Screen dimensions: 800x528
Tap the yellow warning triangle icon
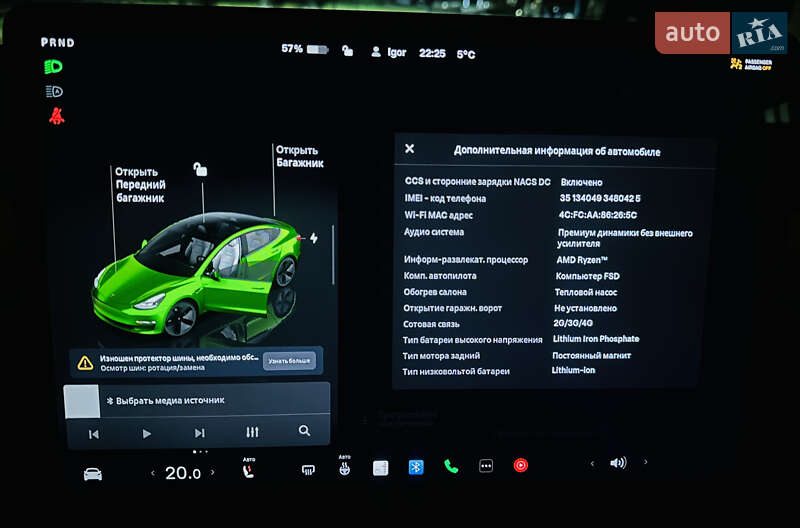pyautogui.click(x=85, y=363)
